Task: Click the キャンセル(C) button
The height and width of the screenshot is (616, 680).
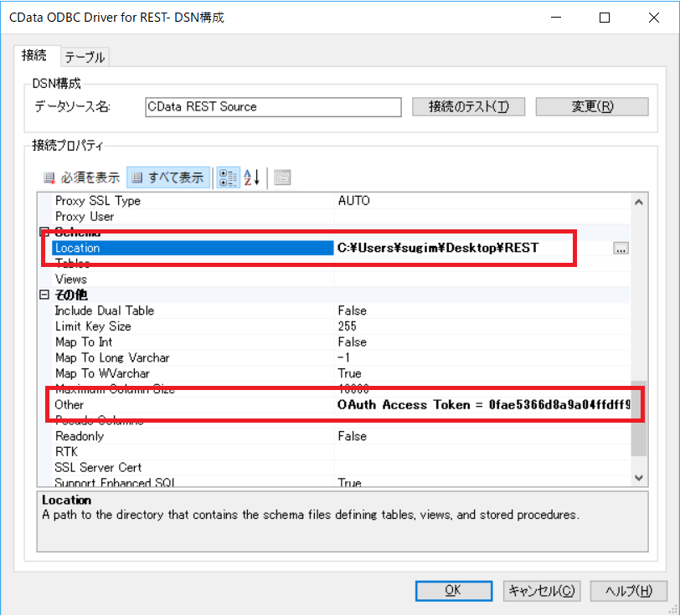Action: click(x=542, y=590)
